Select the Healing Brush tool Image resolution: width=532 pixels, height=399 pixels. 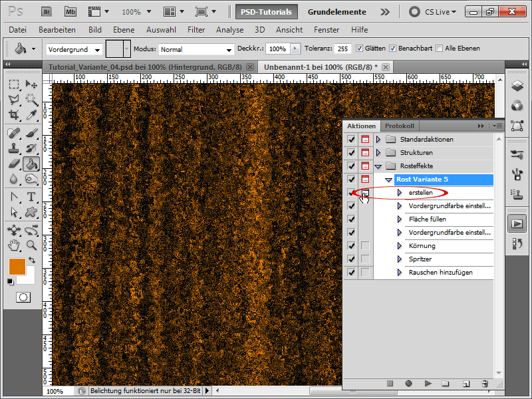[x=13, y=133]
